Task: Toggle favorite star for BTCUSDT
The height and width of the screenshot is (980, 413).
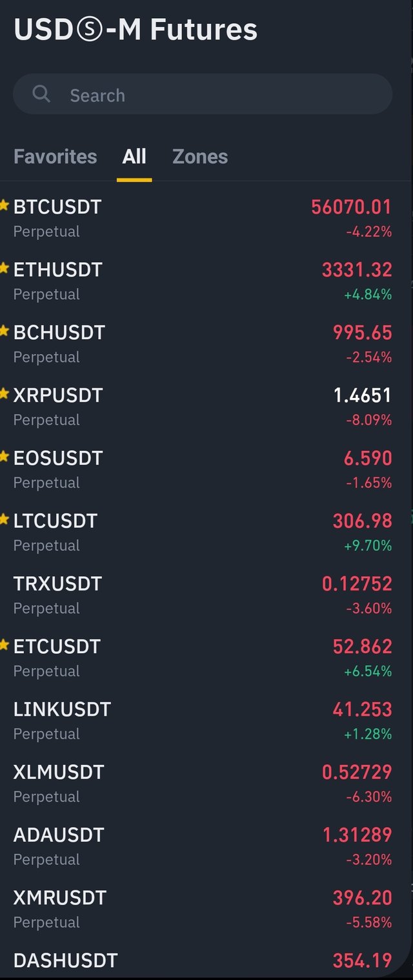Action: point(5,205)
